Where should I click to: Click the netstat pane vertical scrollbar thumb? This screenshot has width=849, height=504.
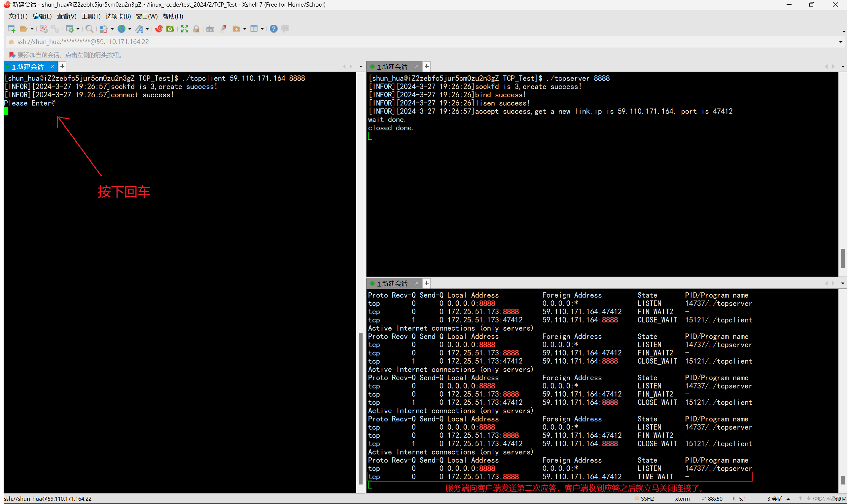843,480
